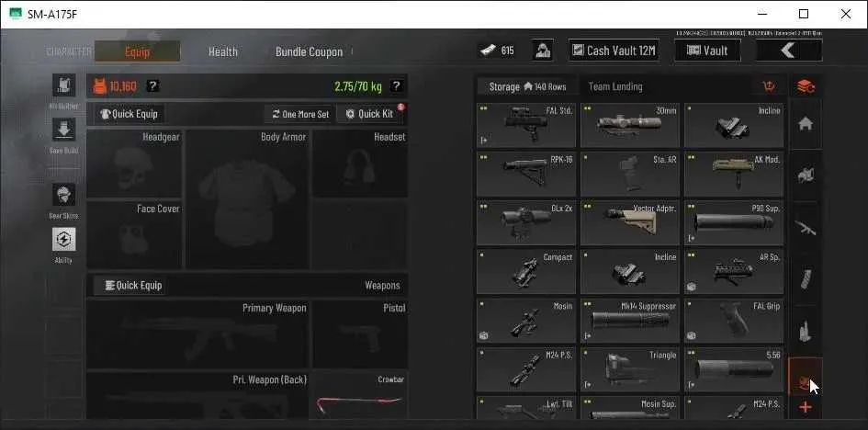Click question mark next to 2.75/70 kg
This screenshot has height=430, width=868.
pos(395,86)
